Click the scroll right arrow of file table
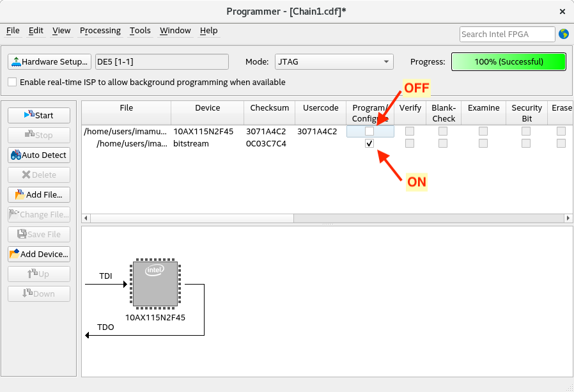The width and height of the screenshot is (574, 392). pyautogui.click(x=568, y=218)
